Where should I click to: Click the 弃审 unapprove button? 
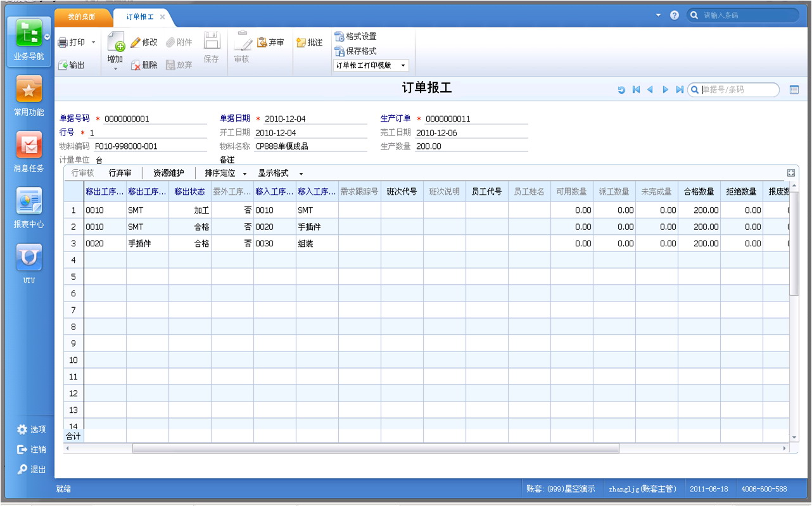coord(271,42)
